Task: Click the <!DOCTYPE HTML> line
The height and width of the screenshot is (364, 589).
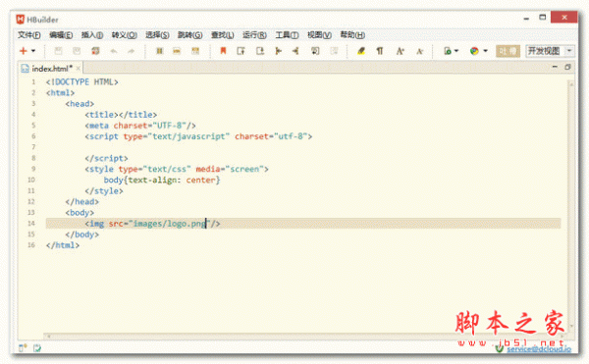Action: [81, 81]
